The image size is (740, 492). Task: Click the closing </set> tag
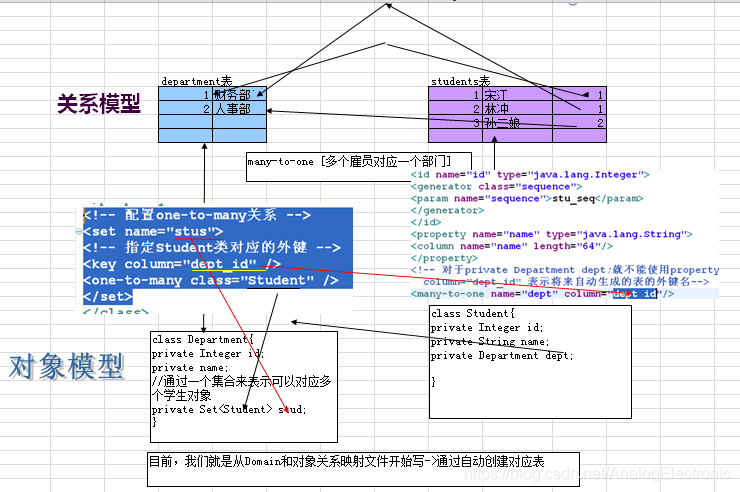(108, 296)
